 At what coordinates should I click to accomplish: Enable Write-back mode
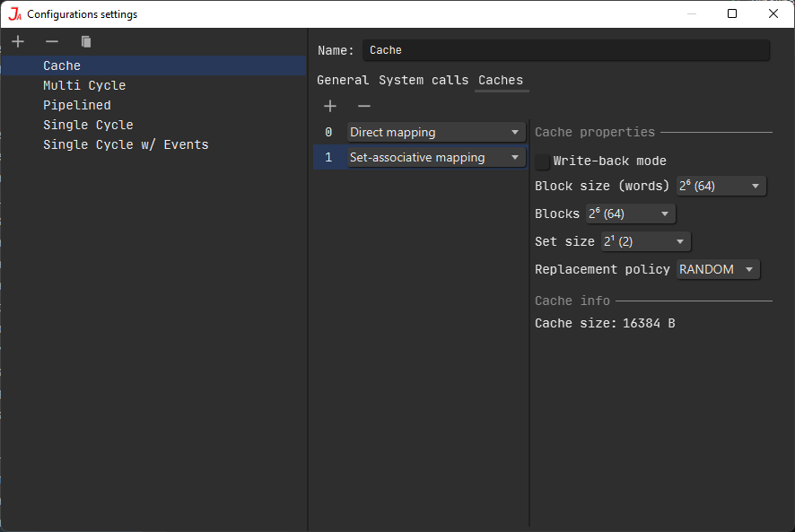[x=543, y=161]
